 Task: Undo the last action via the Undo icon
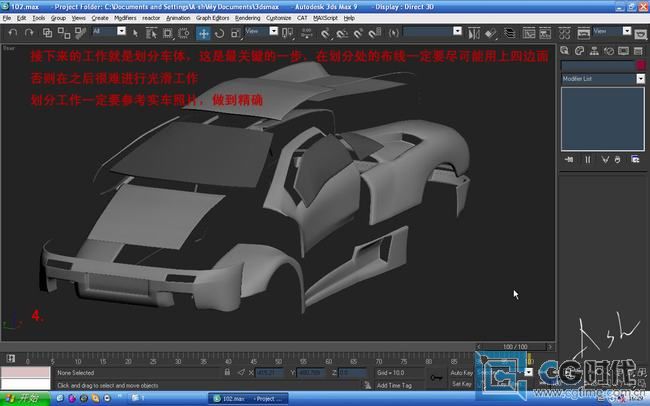[x=13, y=33]
